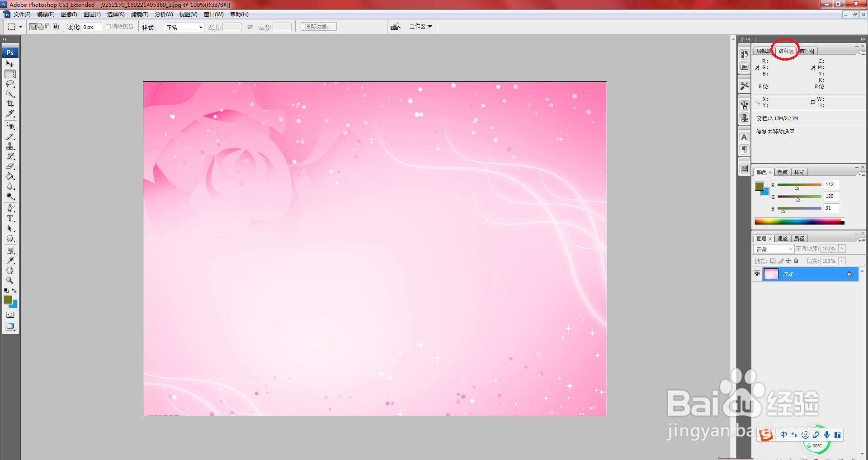Open the Layers panel options menu
The height and width of the screenshot is (460, 868).
(862, 240)
